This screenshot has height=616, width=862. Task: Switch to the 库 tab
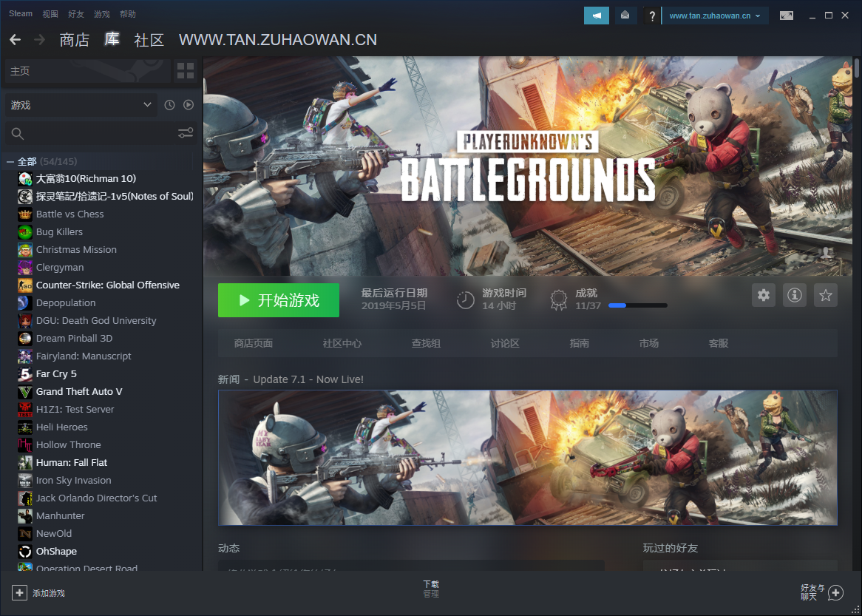coord(112,40)
